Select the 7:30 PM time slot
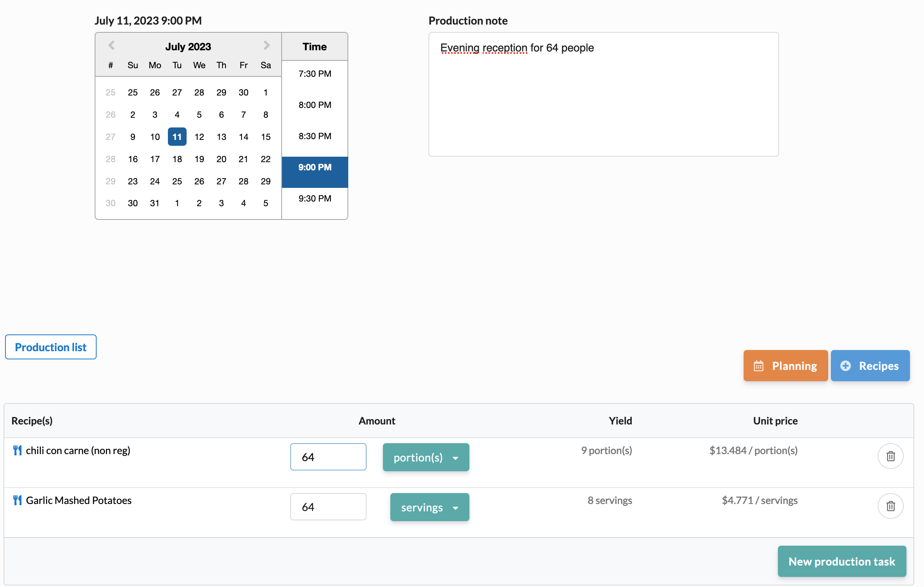The image size is (924, 587). point(314,73)
